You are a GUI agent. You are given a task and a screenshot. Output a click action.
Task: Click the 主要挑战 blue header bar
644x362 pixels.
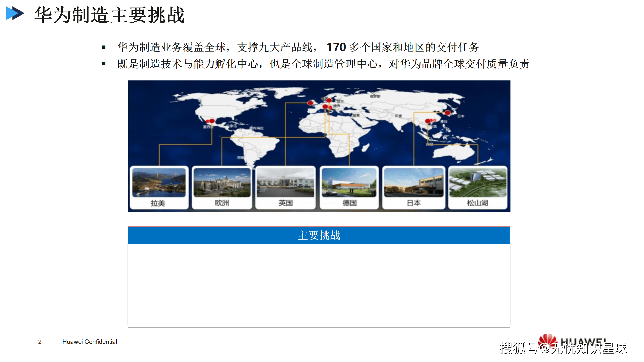319,235
